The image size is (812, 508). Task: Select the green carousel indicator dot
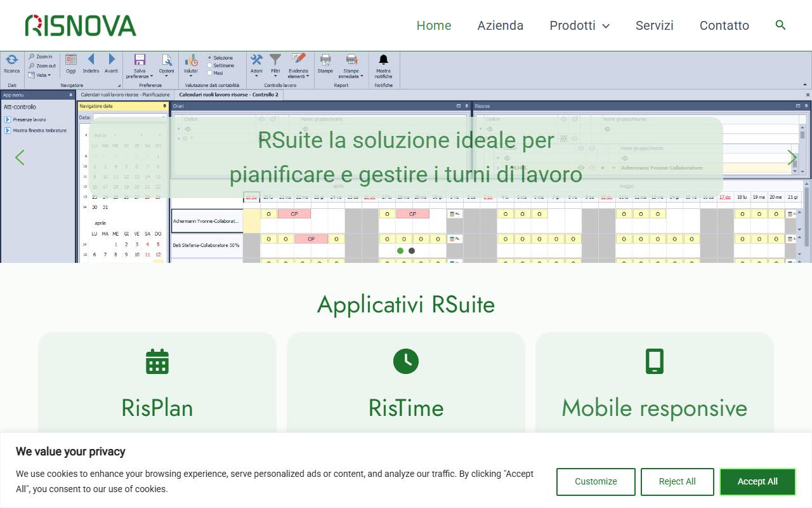[x=400, y=251]
